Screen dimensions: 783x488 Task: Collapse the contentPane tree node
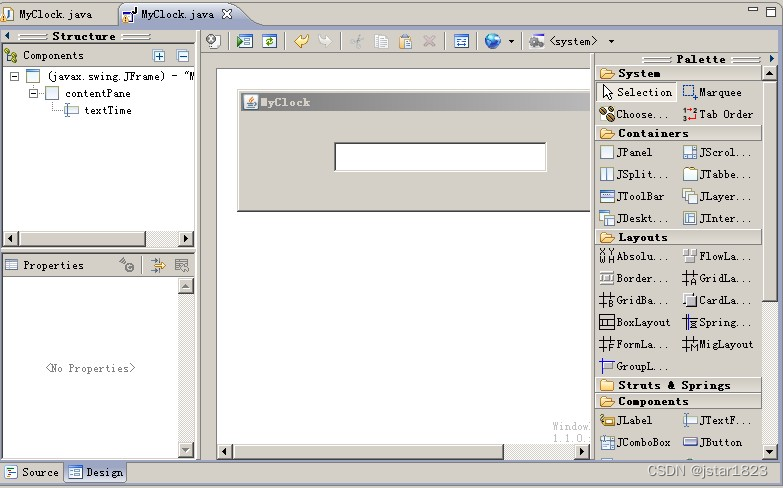pyautogui.click(x=33, y=93)
